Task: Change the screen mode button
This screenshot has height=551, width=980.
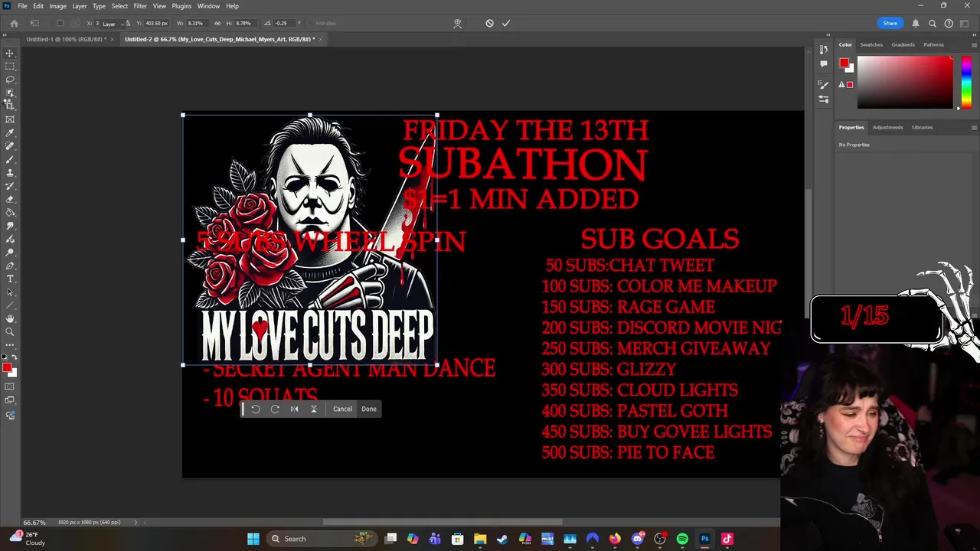Action: [x=10, y=400]
